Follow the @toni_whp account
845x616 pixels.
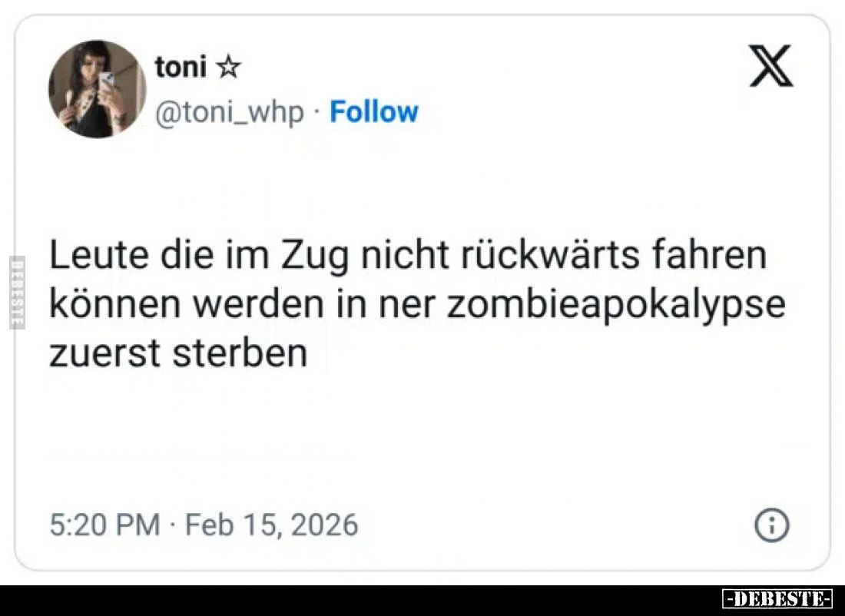[x=374, y=111]
